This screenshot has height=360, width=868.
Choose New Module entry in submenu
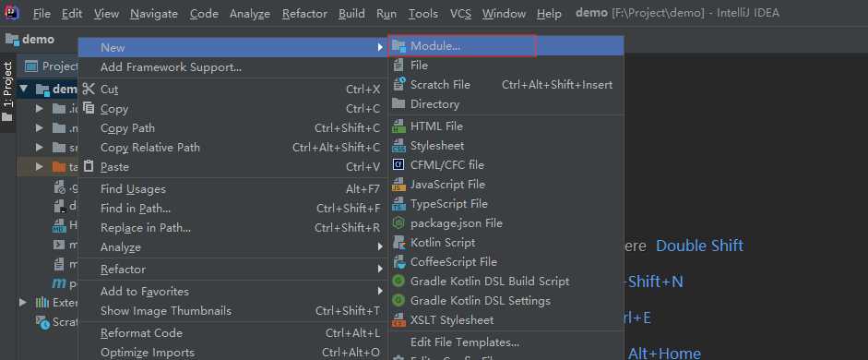506,46
